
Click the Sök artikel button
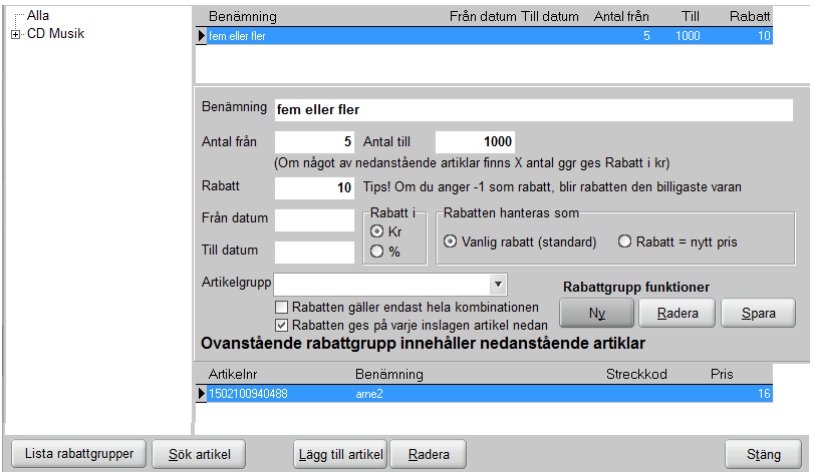[199, 454]
